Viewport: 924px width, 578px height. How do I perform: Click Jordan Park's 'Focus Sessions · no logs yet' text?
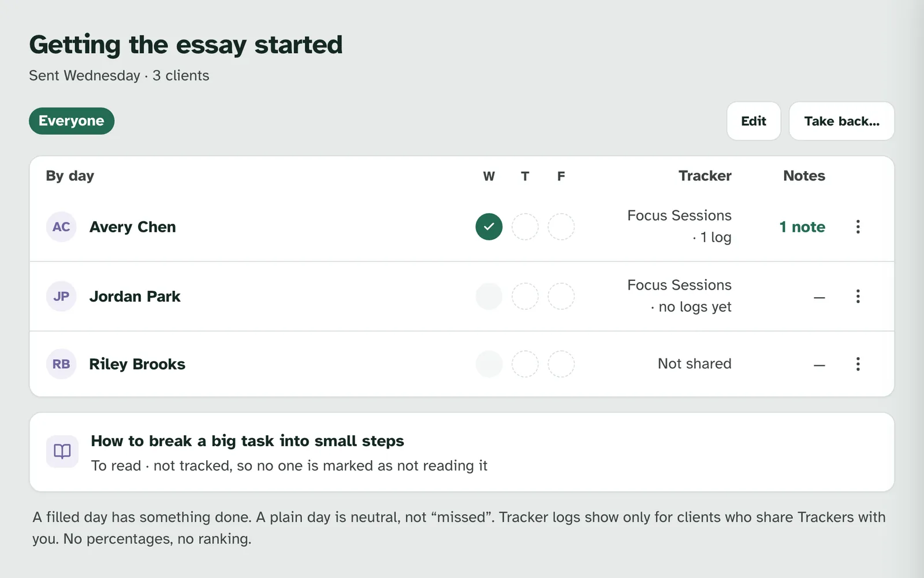point(680,296)
